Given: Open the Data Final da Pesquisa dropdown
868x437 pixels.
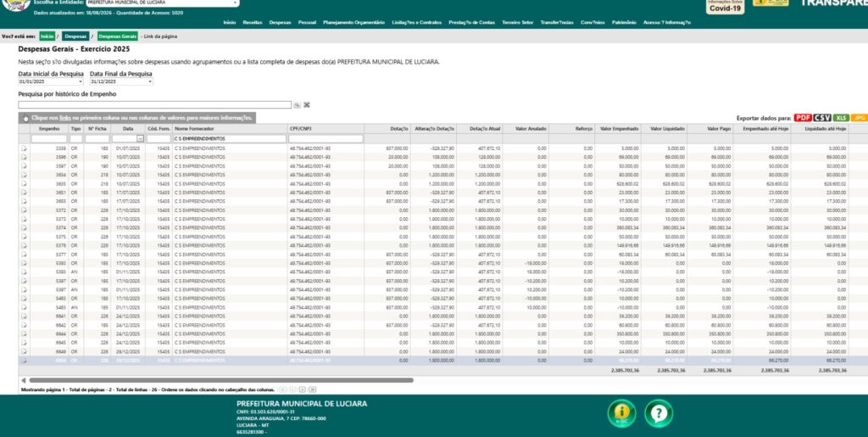Looking at the screenshot, I should coord(150,82).
